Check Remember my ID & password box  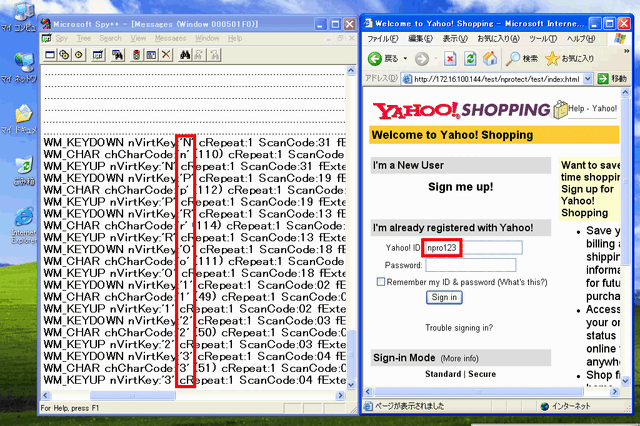coord(380,282)
